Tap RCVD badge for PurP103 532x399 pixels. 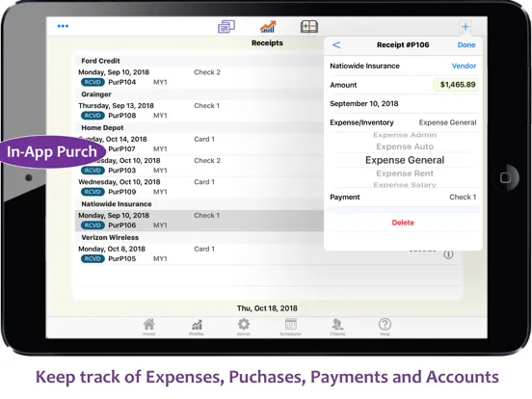(x=93, y=171)
